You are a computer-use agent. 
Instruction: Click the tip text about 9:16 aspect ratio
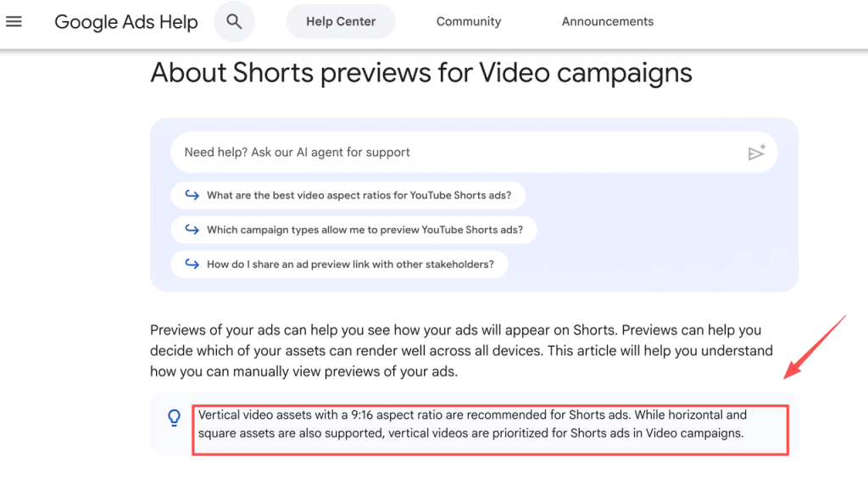tap(472, 424)
